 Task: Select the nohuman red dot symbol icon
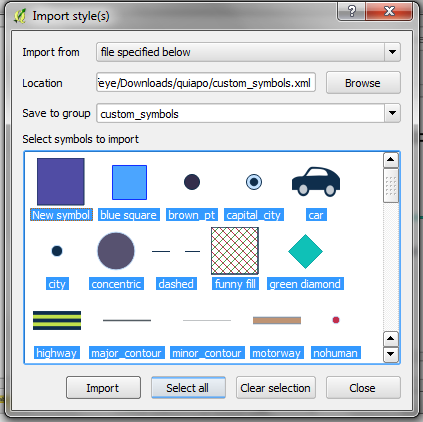[336, 320]
